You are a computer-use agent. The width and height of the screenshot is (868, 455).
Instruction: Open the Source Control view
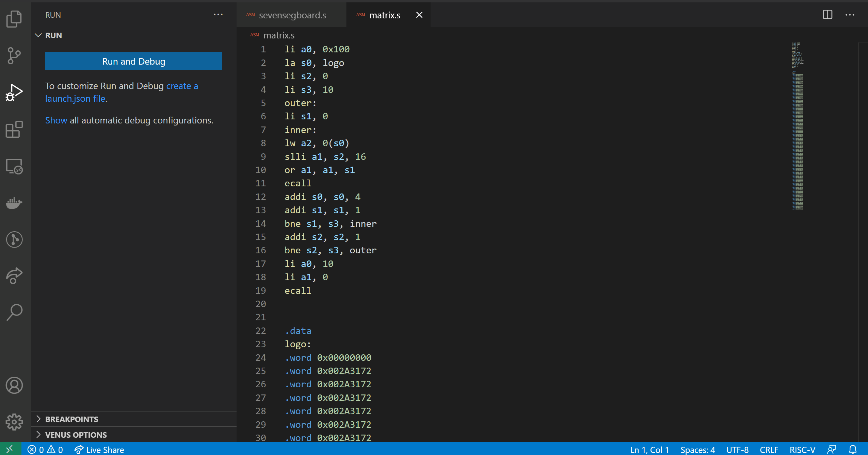pos(14,55)
